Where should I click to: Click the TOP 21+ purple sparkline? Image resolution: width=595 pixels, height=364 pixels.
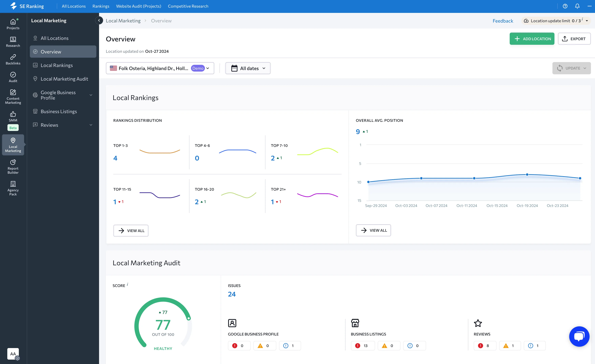click(x=317, y=195)
